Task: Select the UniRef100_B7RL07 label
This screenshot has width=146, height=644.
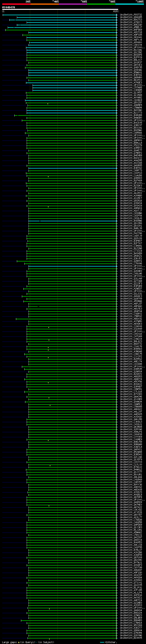Action: (x=131, y=550)
